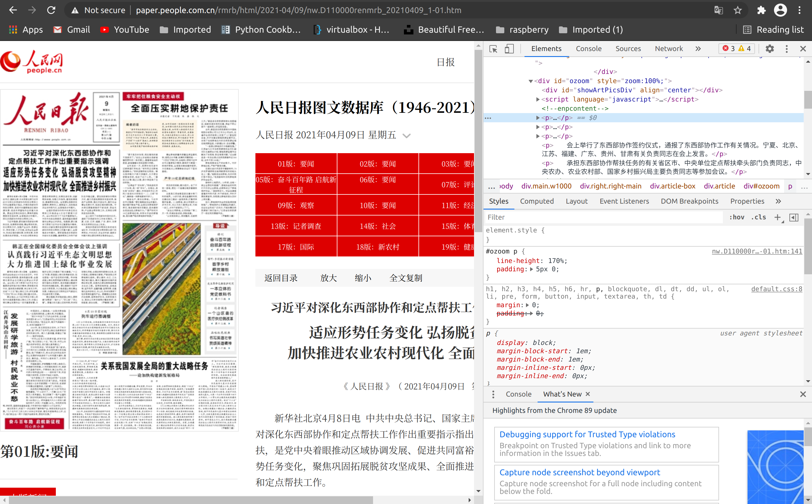Open the Gmail bookmark

point(72,30)
